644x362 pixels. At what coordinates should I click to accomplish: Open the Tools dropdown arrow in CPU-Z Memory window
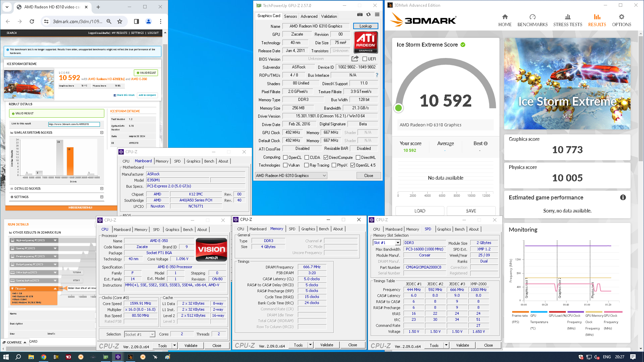pos(311,345)
